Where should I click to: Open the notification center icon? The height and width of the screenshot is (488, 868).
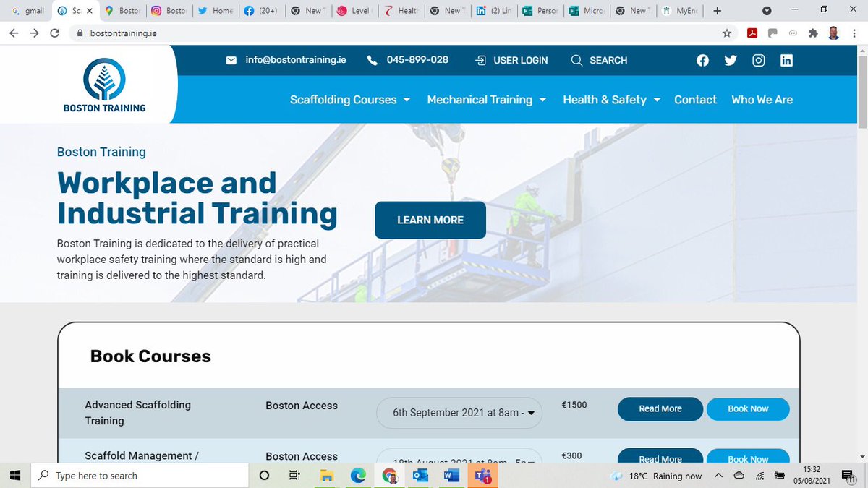point(848,476)
